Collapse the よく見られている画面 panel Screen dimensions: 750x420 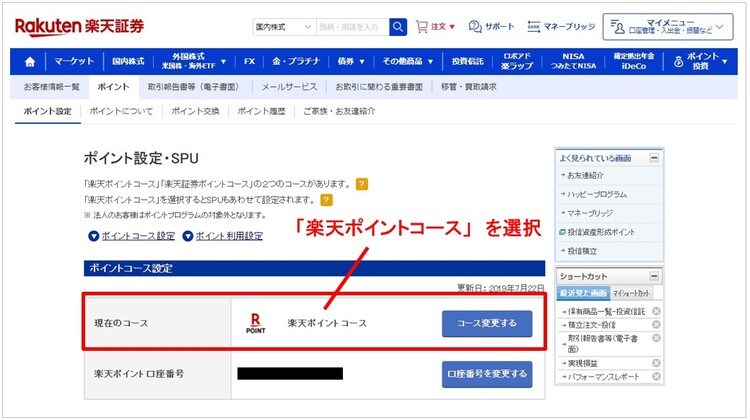[654, 158]
